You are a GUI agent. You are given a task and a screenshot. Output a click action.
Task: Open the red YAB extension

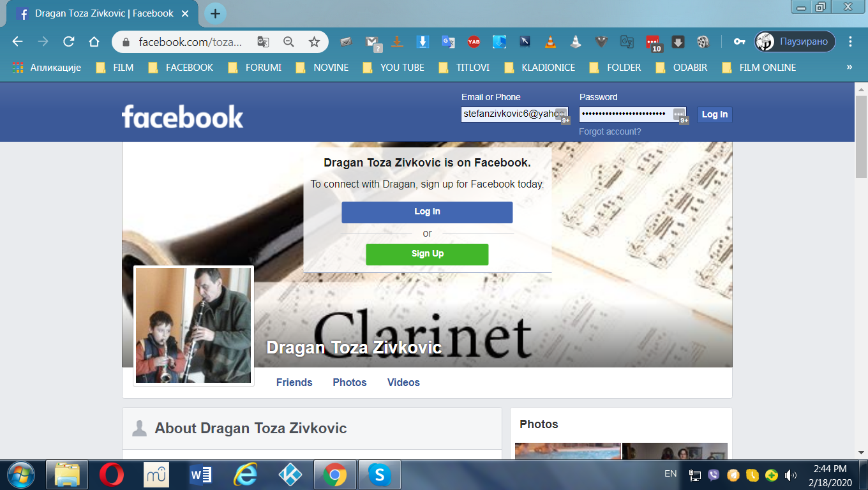(474, 42)
